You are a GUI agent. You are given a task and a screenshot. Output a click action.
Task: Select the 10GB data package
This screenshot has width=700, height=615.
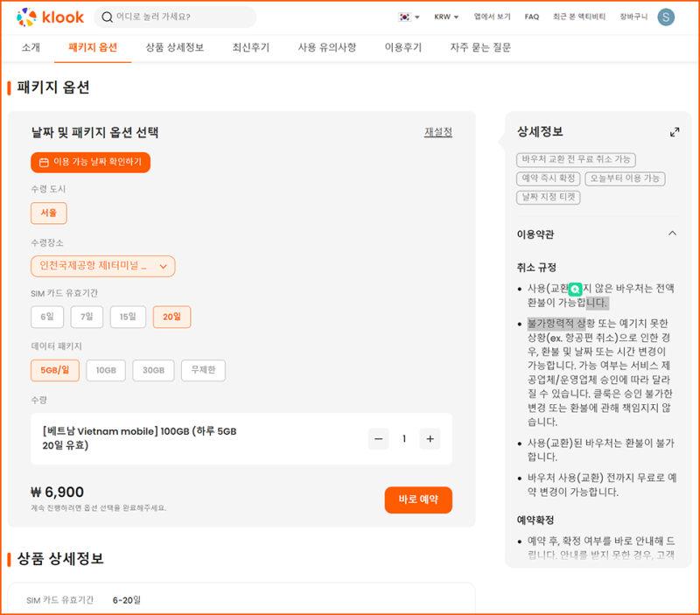point(106,370)
